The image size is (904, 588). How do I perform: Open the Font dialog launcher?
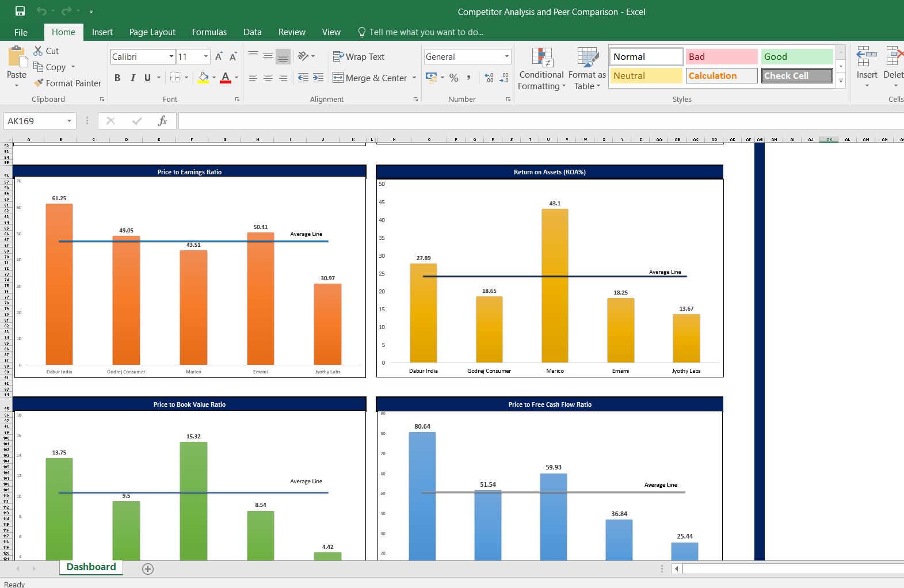point(237,100)
